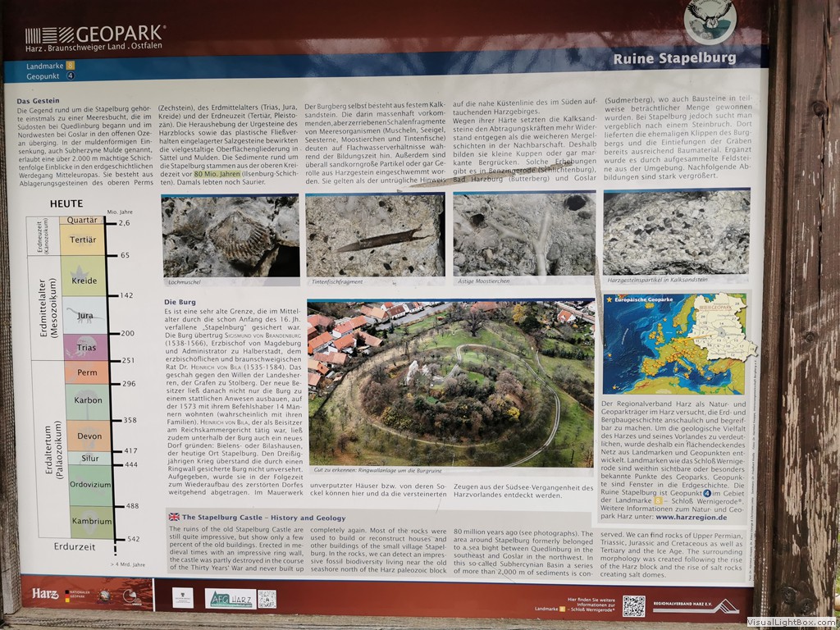This screenshot has height=630, width=840.
Task: Click the '> 4 Mrd. Jahre' note below the timescale
Action: (x=127, y=564)
